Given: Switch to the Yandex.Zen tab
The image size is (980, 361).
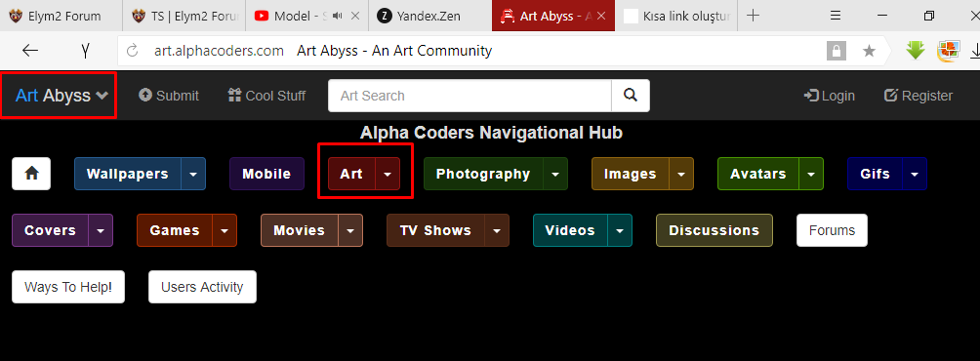Looking at the screenshot, I should coord(430,17).
